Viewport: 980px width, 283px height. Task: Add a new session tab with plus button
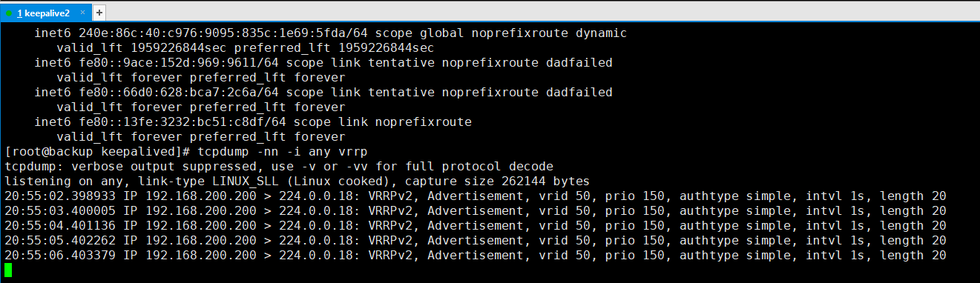click(99, 13)
